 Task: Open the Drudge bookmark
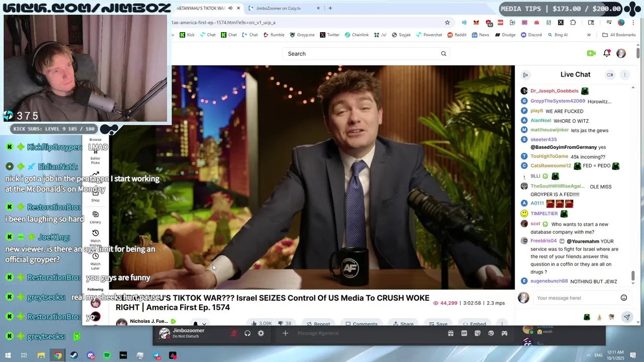(505, 35)
